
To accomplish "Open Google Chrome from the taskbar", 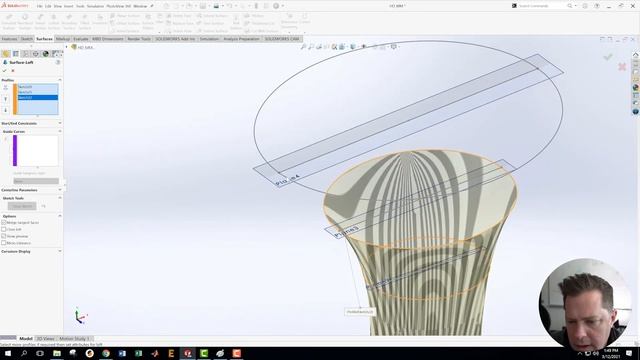I will (106, 353).
